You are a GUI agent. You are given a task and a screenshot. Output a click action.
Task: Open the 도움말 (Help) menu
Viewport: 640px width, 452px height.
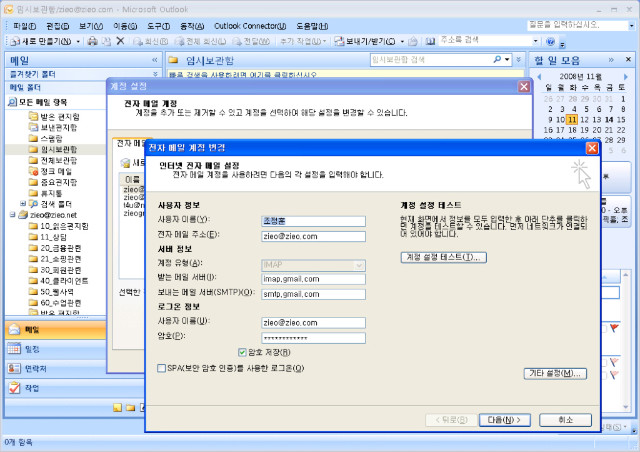(312, 26)
